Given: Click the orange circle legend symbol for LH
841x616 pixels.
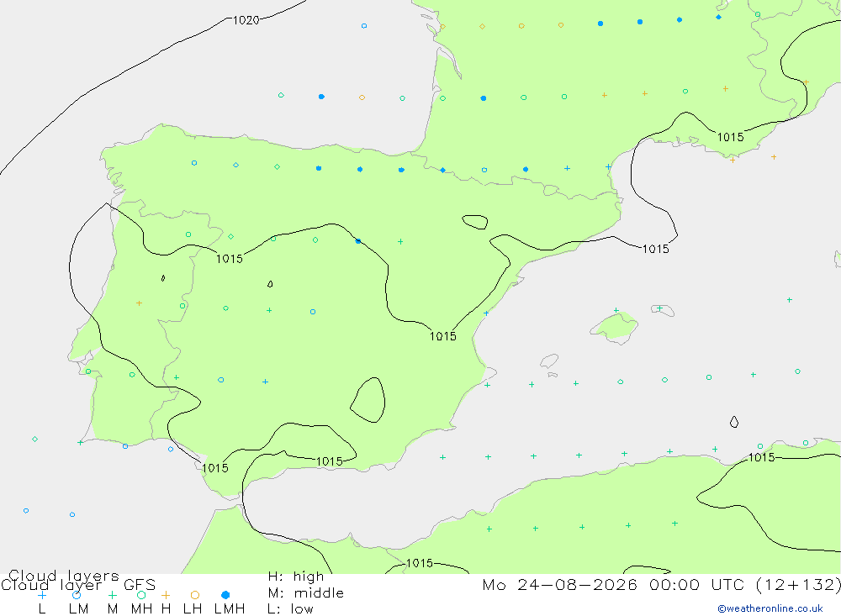Looking at the screenshot, I should click(x=195, y=595).
